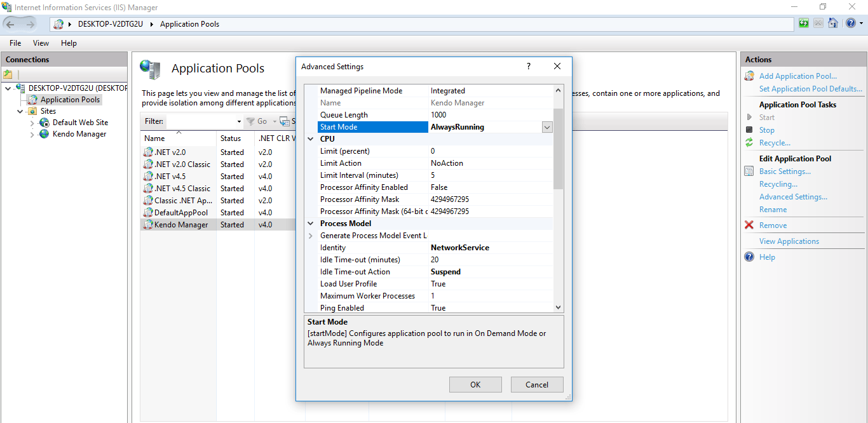Open Help using the blue question mark icon
868x423 pixels.
[850, 23]
